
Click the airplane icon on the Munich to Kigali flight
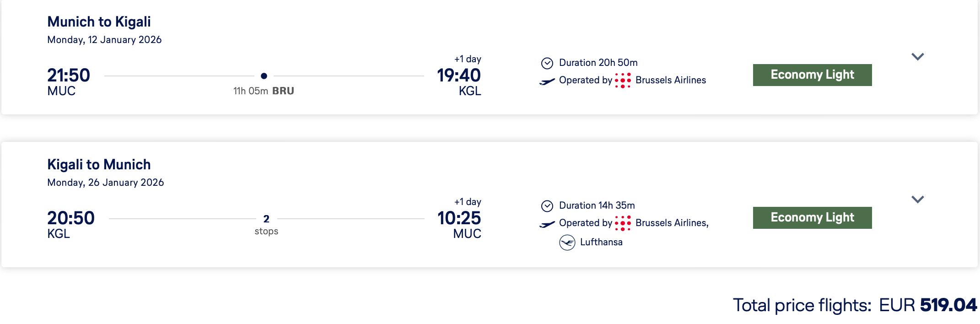pyautogui.click(x=547, y=81)
